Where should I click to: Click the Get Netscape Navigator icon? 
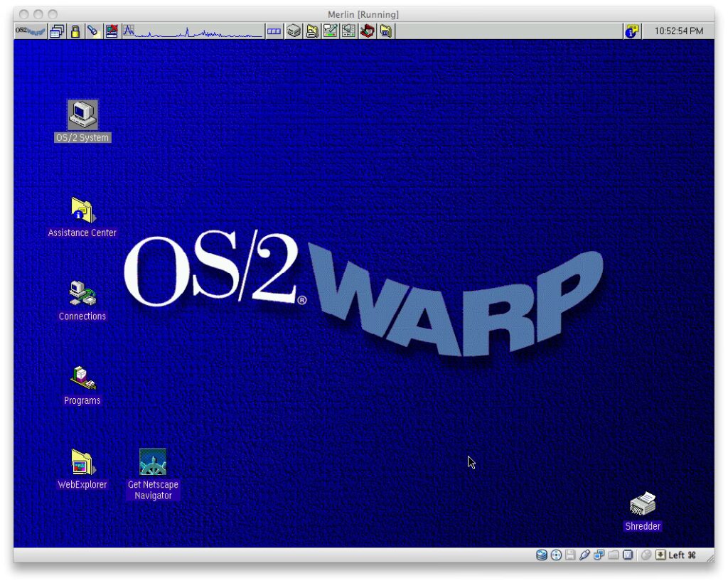(x=153, y=463)
